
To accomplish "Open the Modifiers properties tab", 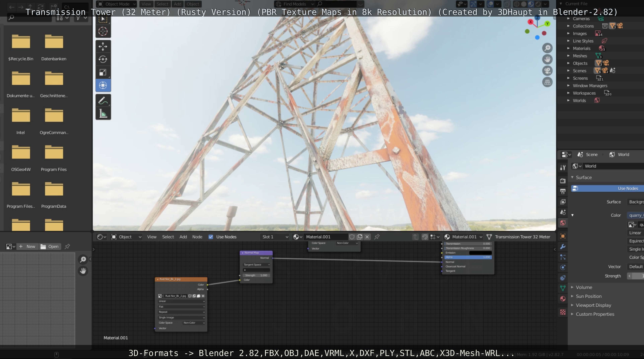I will pyautogui.click(x=563, y=246).
